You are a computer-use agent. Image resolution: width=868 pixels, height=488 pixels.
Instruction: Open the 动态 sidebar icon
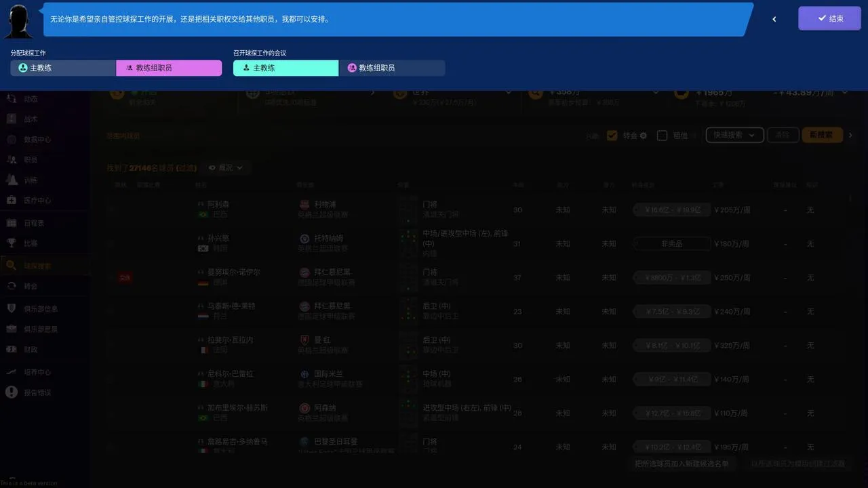click(x=12, y=99)
